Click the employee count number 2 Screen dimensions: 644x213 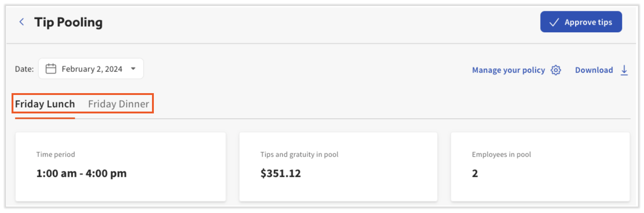pyautogui.click(x=475, y=174)
